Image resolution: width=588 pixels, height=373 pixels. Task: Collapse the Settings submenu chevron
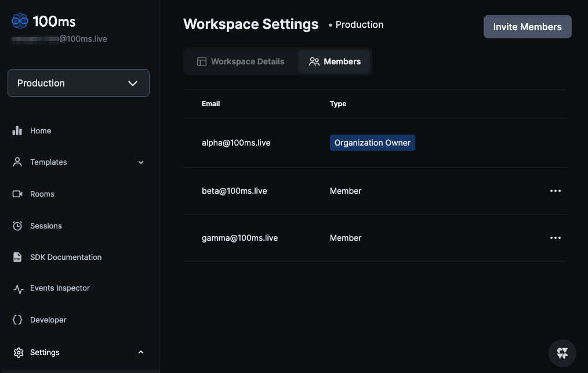tap(141, 352)
